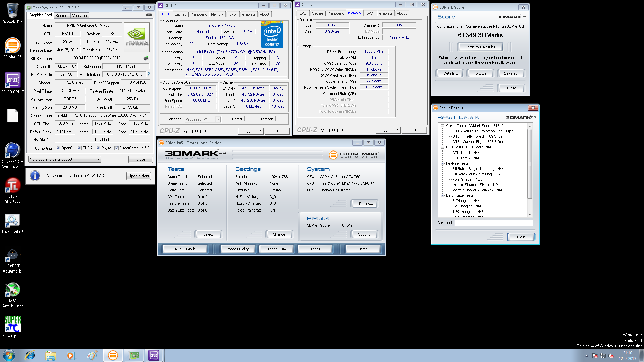This screenshot has width=644, height=362.
Task: Launch the 3DMark06 desktop shortcut
Action: click(x=12, y=48)
